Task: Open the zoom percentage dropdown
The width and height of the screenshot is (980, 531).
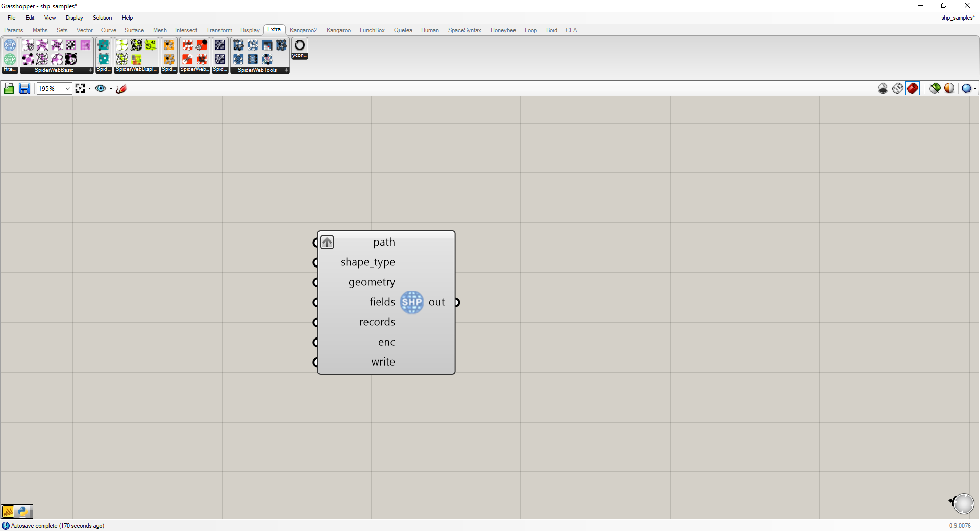Action: [67, 88]
